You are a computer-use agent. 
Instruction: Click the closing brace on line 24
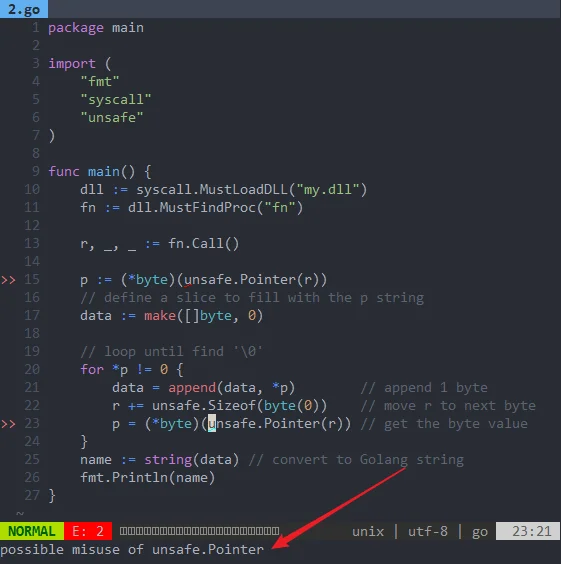click(x=84, y=441)
